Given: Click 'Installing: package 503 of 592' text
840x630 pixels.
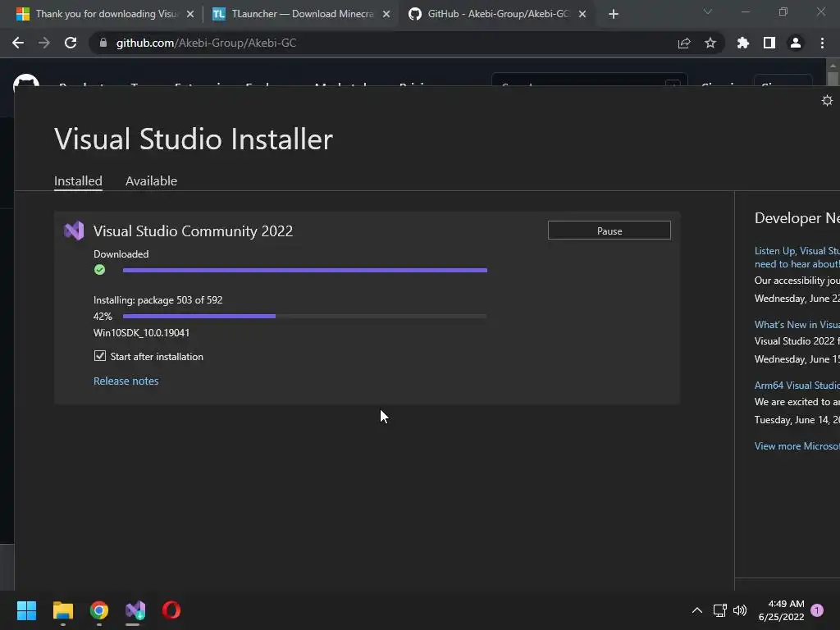Looking at the screenshot, I should tap(158, 300).
